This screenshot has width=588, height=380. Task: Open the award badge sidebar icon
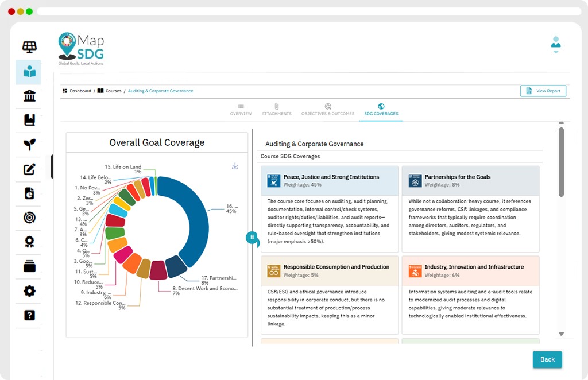tap(29, 242)
